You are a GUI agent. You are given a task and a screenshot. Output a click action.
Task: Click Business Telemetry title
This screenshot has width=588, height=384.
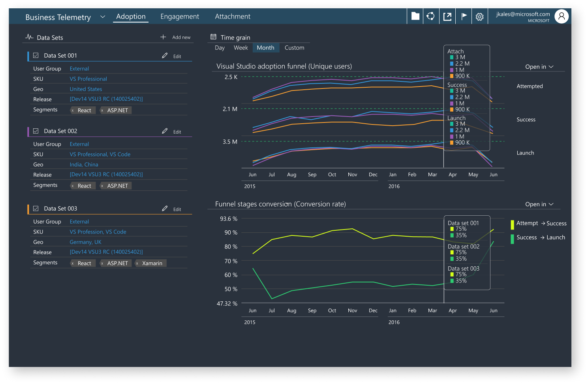click(58, 17)
